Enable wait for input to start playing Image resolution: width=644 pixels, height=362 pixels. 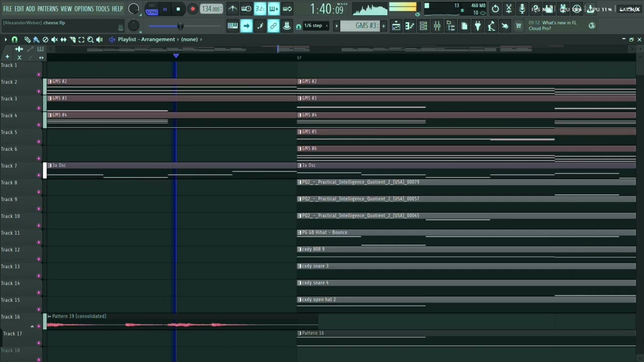[x=246, y=9]
